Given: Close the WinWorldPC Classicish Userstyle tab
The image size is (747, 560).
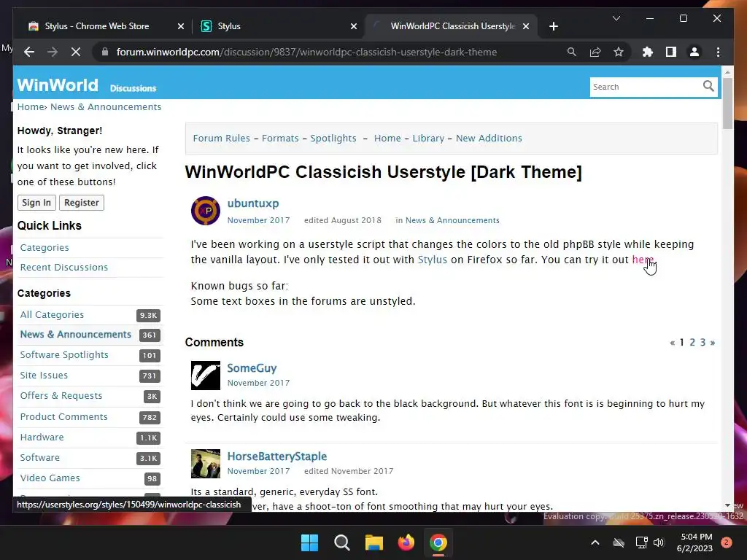Looking at the screenshot, I should (526, 26).
